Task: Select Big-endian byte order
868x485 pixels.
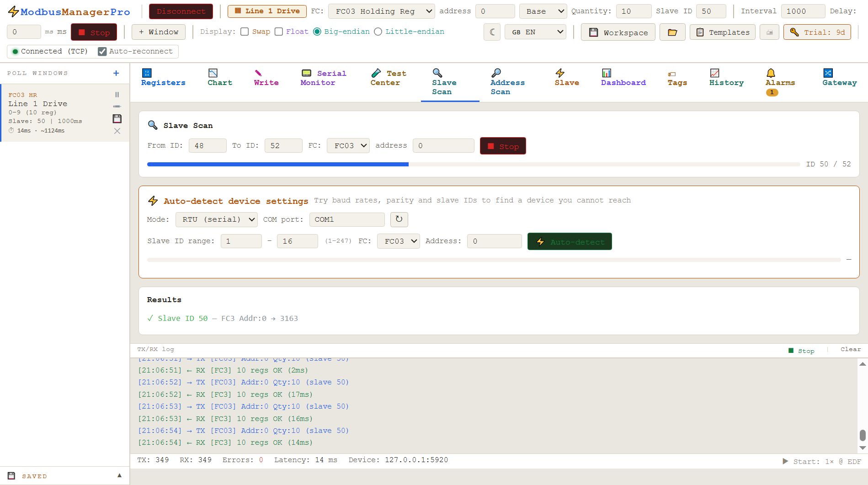Action: point(317,32)
